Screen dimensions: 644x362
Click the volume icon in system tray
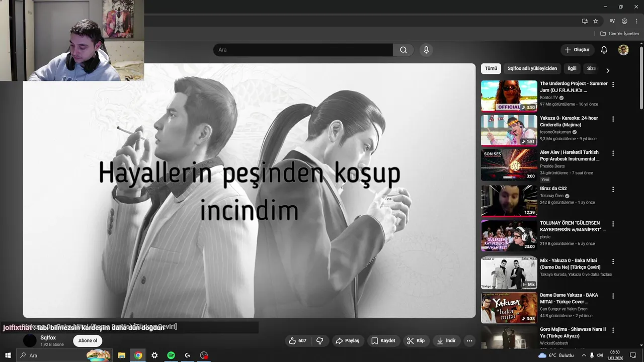600,355
